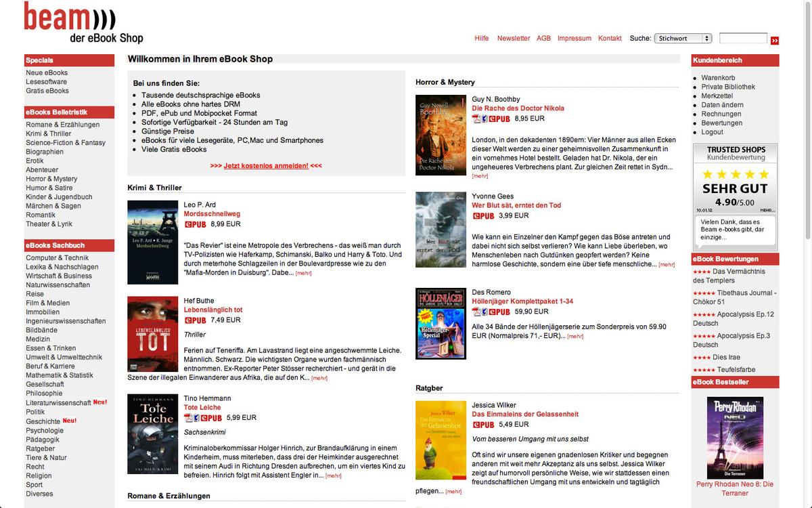Browse the Krimi & Thriller category in sidebar

point(49,134)
